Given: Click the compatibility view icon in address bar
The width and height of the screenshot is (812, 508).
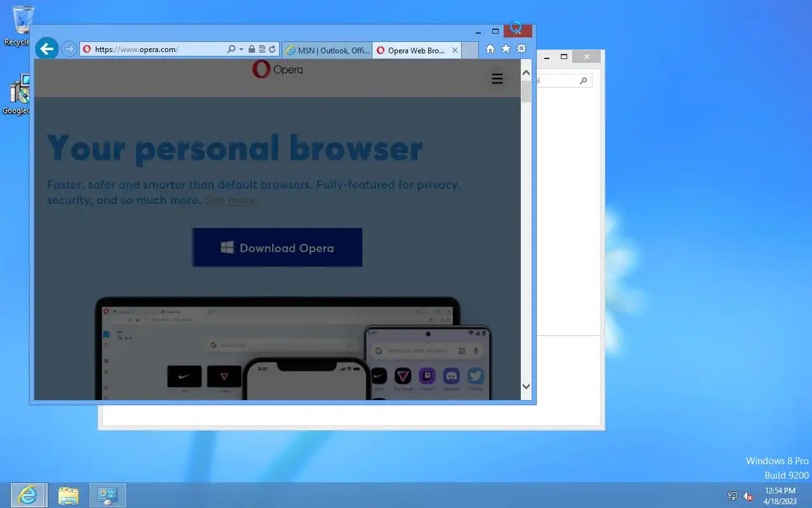Looking at the screenshot, I should (262, 49).
